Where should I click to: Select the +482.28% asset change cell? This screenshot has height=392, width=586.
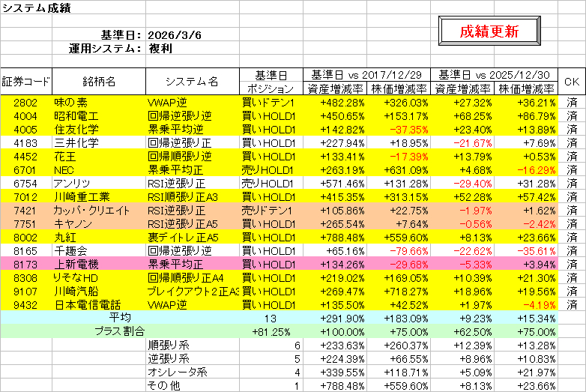point(335,103)
